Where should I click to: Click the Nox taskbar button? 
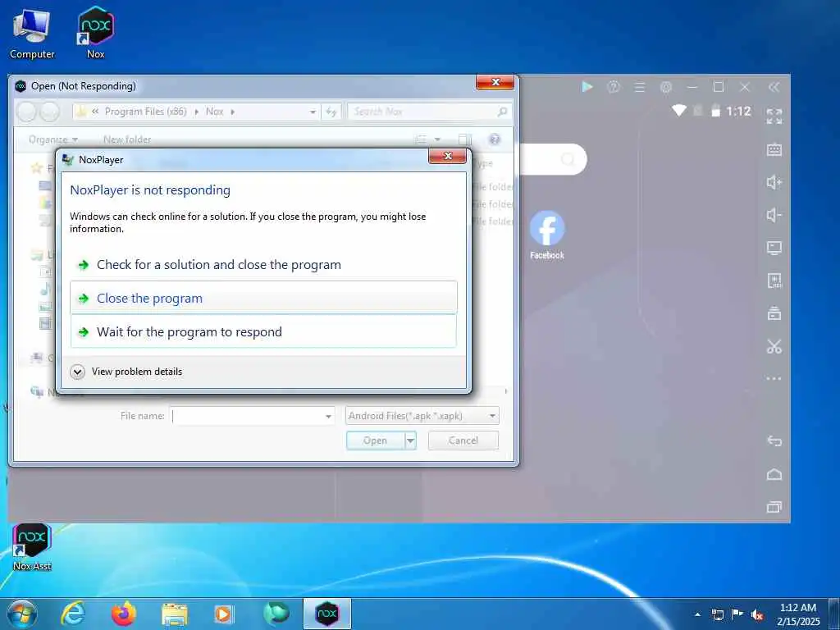(326, 614)
